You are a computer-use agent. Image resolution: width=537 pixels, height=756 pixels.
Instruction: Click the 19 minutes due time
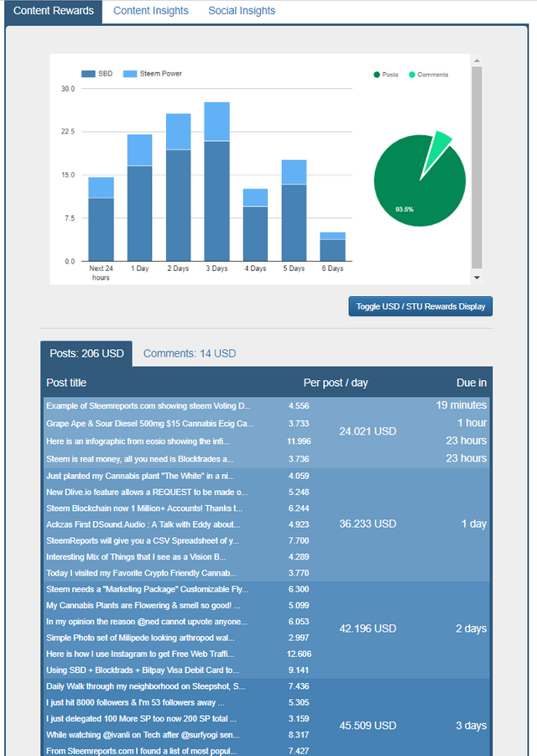click(461, 405)
